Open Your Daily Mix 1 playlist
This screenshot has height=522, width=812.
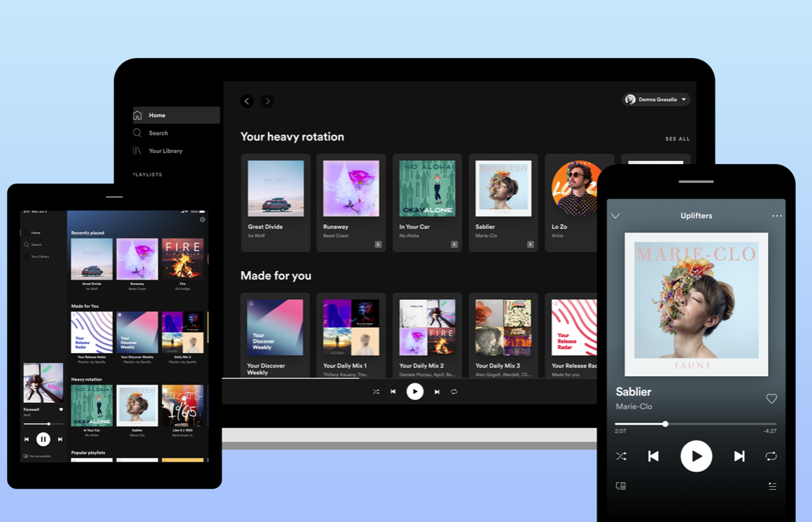(351, 336)
